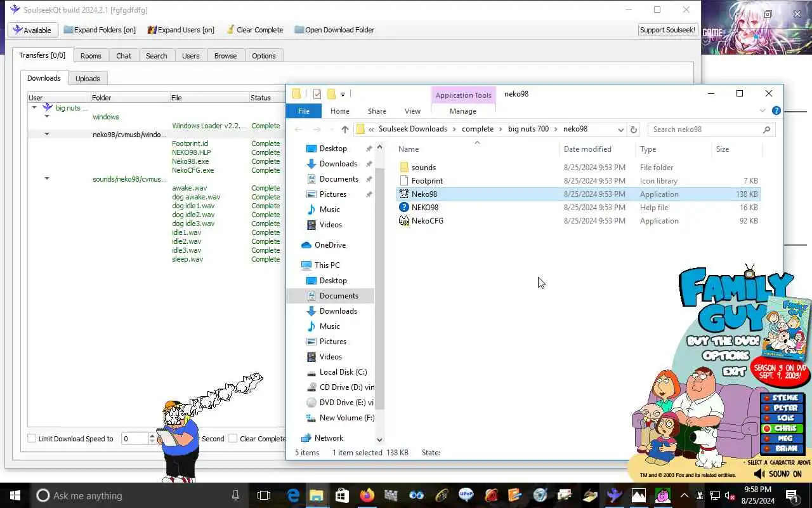The height and width of the screenshot is (508, 812).
Task: Toggle Expand Folders [on] button
Action: [100, 30]
